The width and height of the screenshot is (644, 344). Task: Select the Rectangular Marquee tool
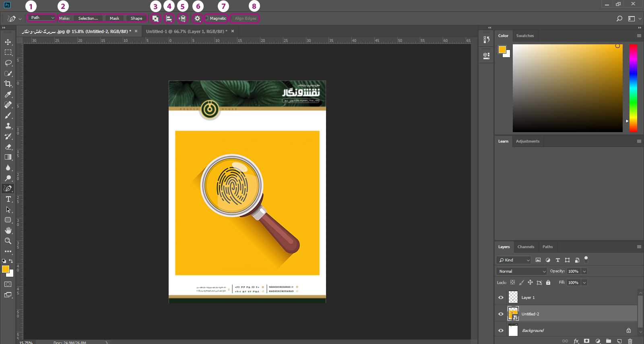[x=8, y=52]
